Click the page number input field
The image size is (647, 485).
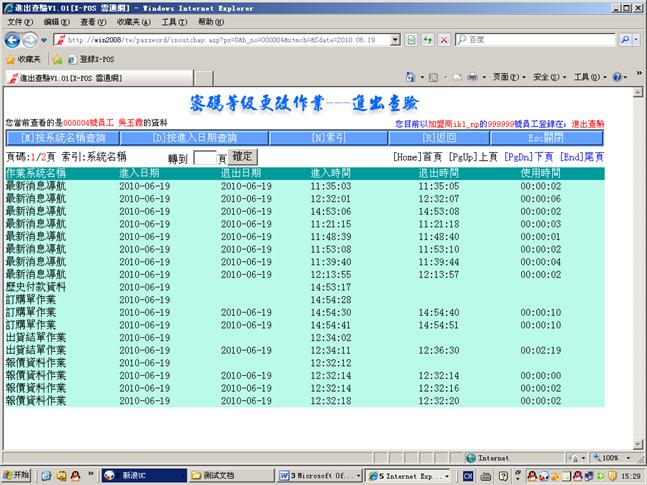click(x=205, y=158)
